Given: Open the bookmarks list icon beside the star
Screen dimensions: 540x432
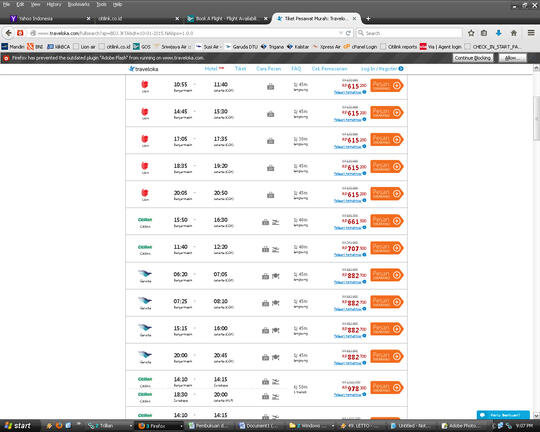Looking at the screenshot, I should (x=484, y=33).
